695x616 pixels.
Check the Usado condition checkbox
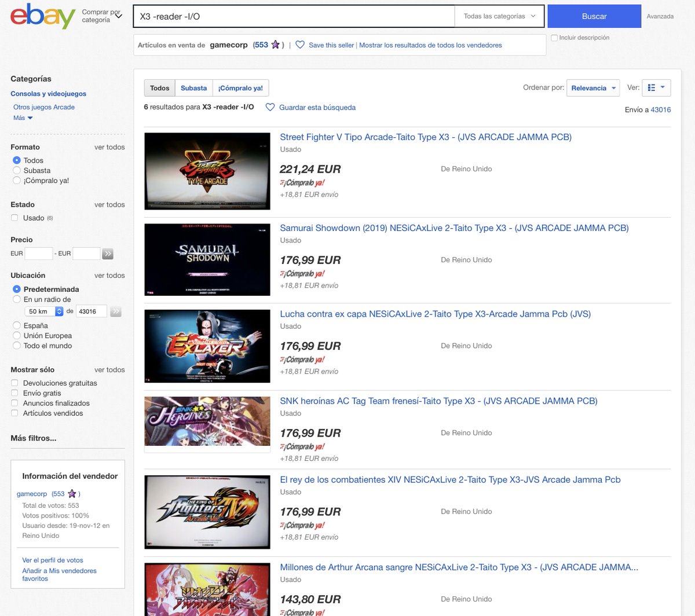coord(14,218)
